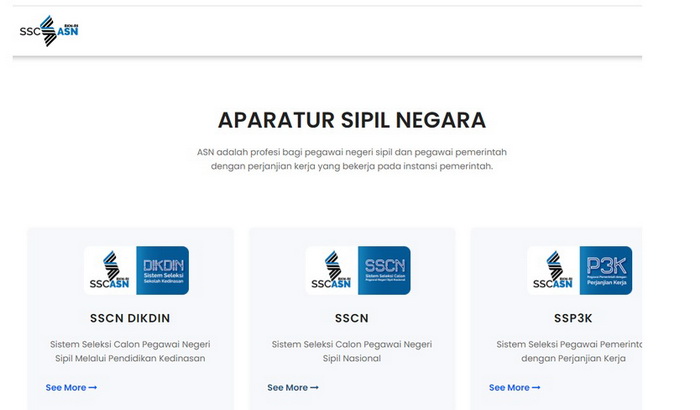Click the SSCN card title
Viewport: 700px width, 410px height.
(x=352, y=318)
